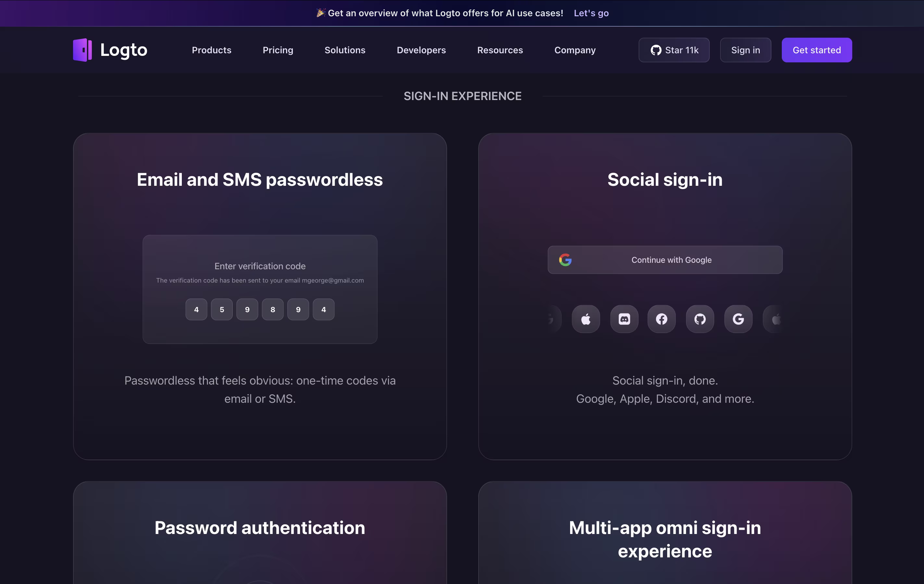The image size is (924, 584).
Task: Click the first verification code digit box
Action: [x=196, y=310]
